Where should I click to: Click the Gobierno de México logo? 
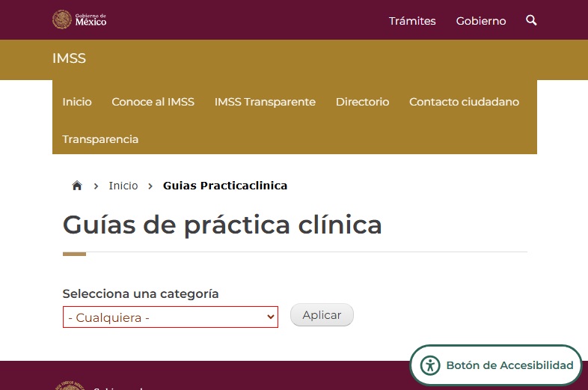79,19
